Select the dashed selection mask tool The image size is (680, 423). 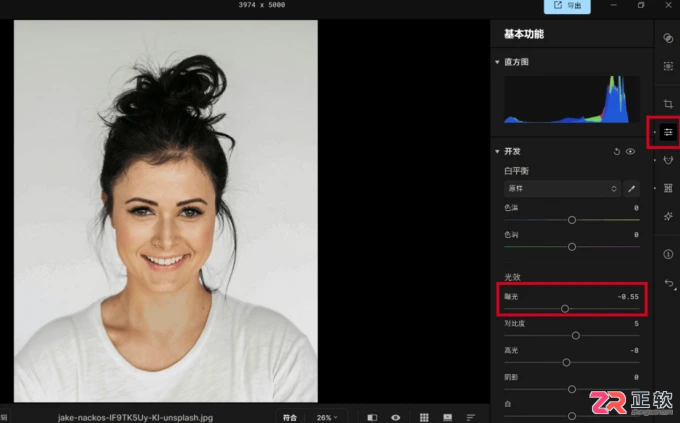pyautogui.click(x=668, y=66)
